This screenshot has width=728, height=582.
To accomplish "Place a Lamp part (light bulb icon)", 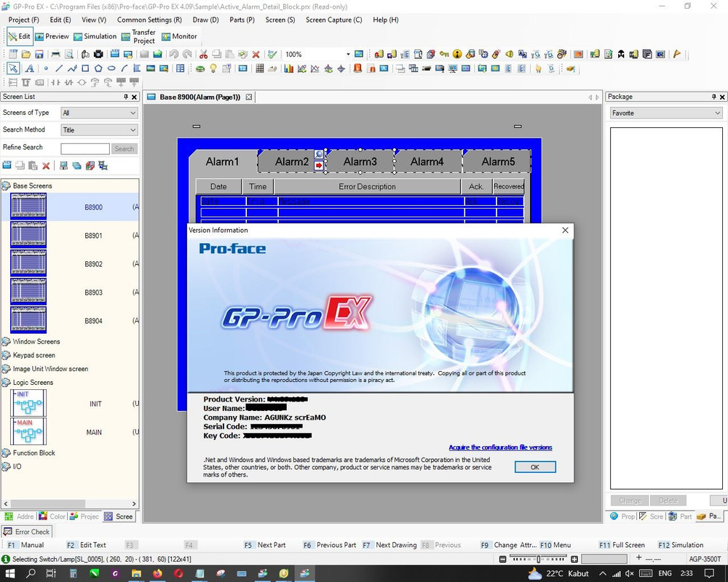I will (213, 68).
